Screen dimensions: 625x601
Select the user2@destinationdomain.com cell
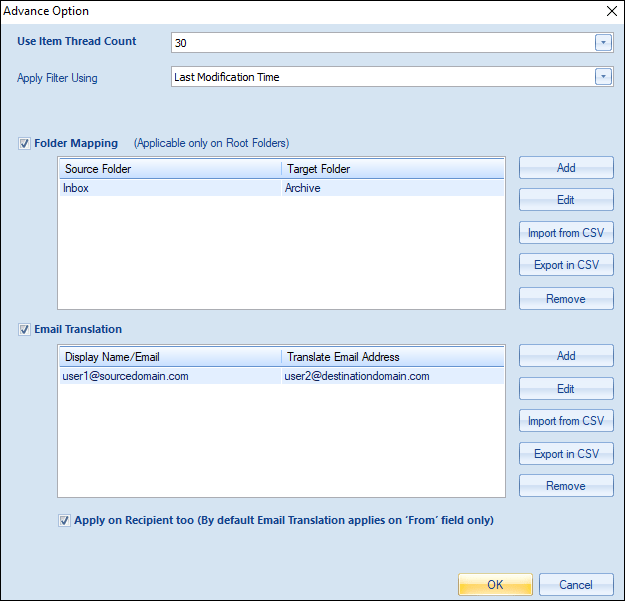click(x=393, y=376)
